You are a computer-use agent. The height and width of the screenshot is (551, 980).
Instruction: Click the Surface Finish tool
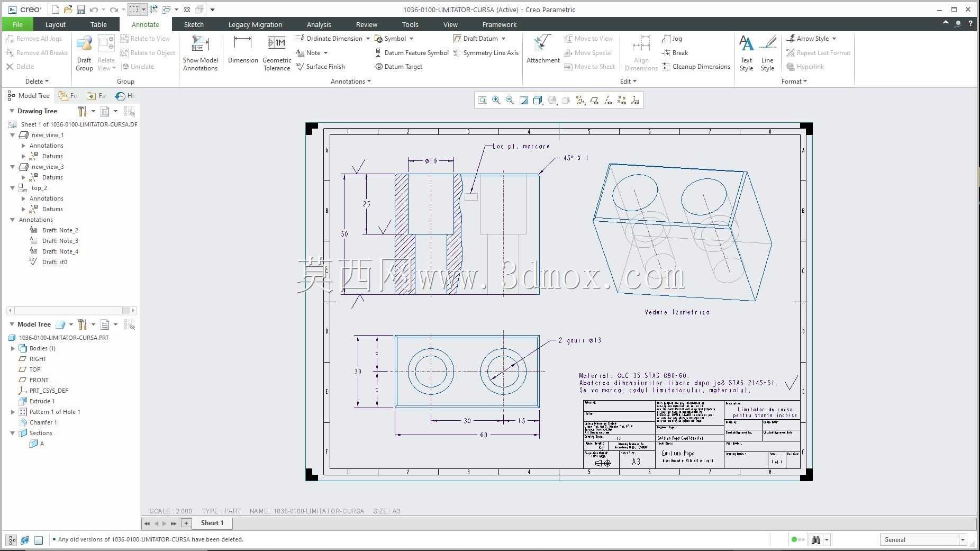pos(321,67)
